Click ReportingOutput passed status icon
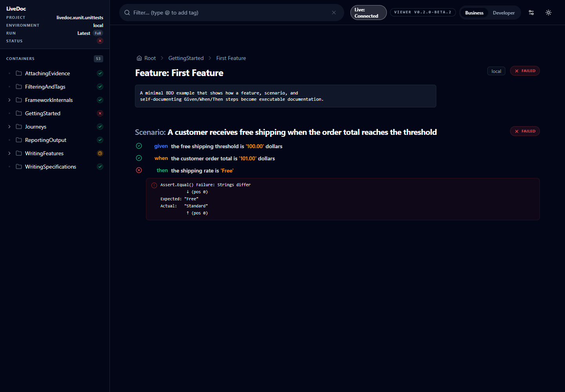565x392 pixels. (x=100, y=140)
